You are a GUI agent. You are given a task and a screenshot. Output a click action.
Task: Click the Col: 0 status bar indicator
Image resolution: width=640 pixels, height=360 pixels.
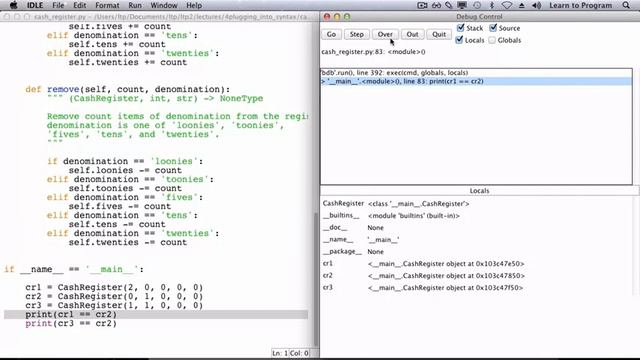pos(299,353)
